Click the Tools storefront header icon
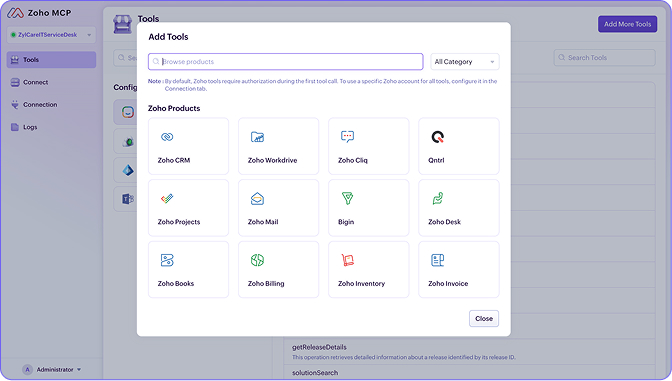The height and width of the screenshot is (381, 672). (123, 24)
